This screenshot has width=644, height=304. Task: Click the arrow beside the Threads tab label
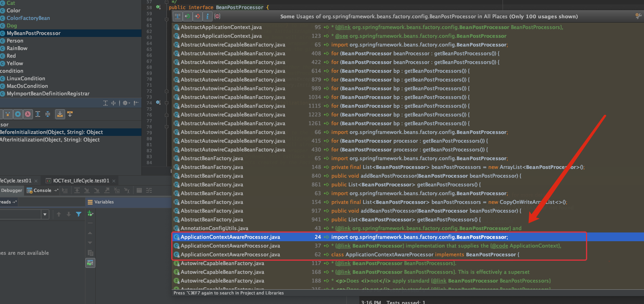[x=15, y=202]
